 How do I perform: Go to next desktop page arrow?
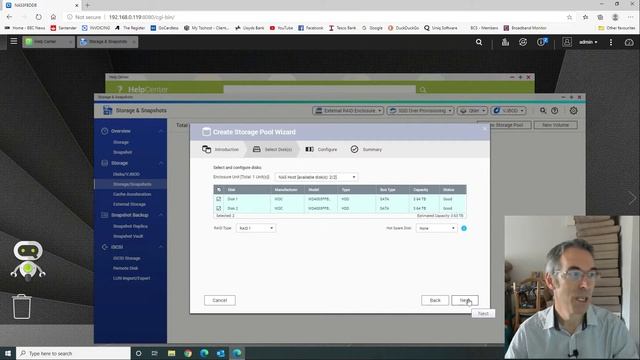[x=632, y=199]
